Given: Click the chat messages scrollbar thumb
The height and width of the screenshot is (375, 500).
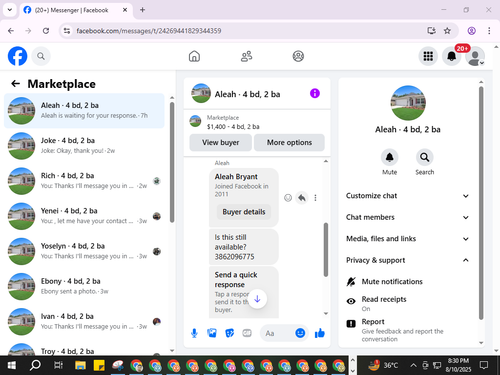Looking at the screenshot, I should (326, 250).
